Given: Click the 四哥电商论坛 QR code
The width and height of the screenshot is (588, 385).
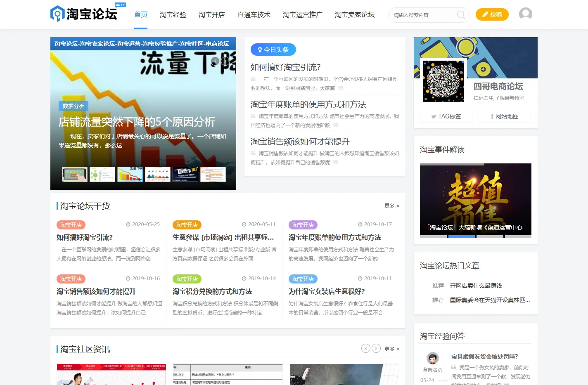Looking at the screenshot, I should [x=443, y=81].
